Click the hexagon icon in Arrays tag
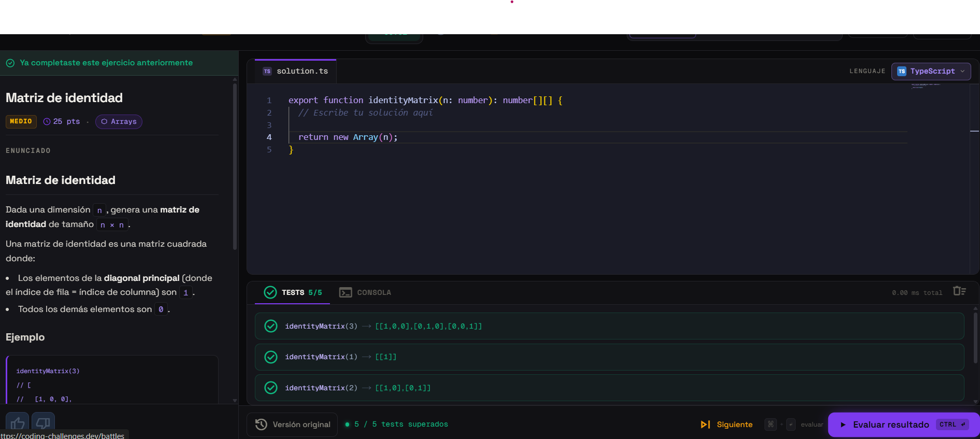980x439 pixels. [104, 121]
